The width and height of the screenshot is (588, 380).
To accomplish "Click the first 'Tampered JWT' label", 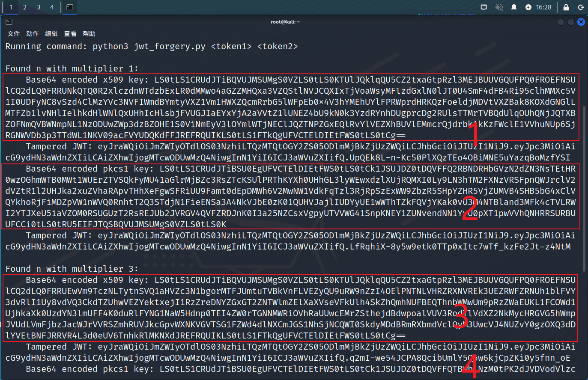I will (x=59, y=146).
